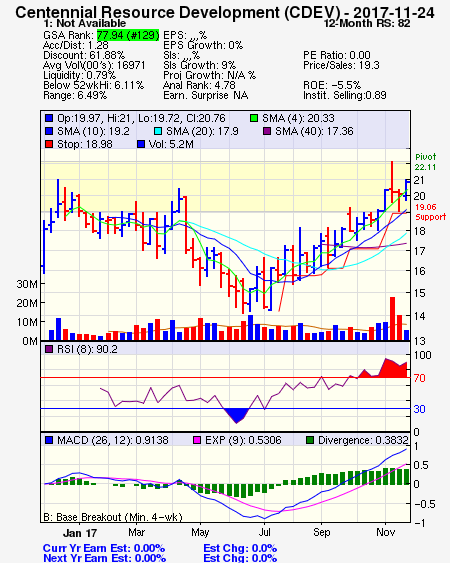Click the 'Sls Growth: 9%' text
This screenshot has width=450, height=563.
coord(199,65)
